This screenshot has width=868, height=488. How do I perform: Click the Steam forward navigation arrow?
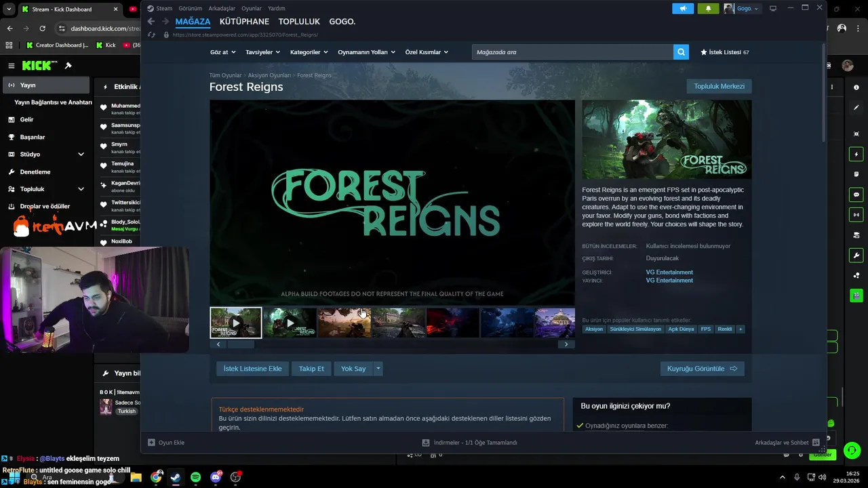point(165,22)
